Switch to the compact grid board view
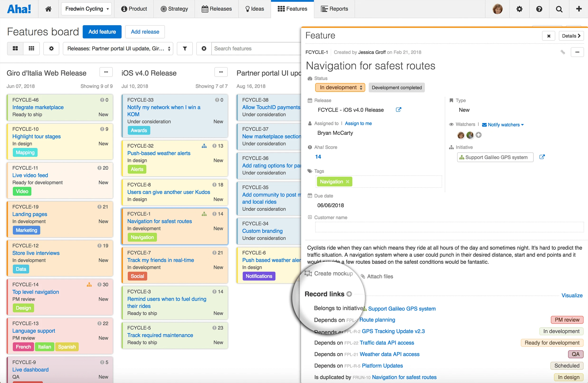The width and height of the screenshot is (588, 383). coord(31,48)
